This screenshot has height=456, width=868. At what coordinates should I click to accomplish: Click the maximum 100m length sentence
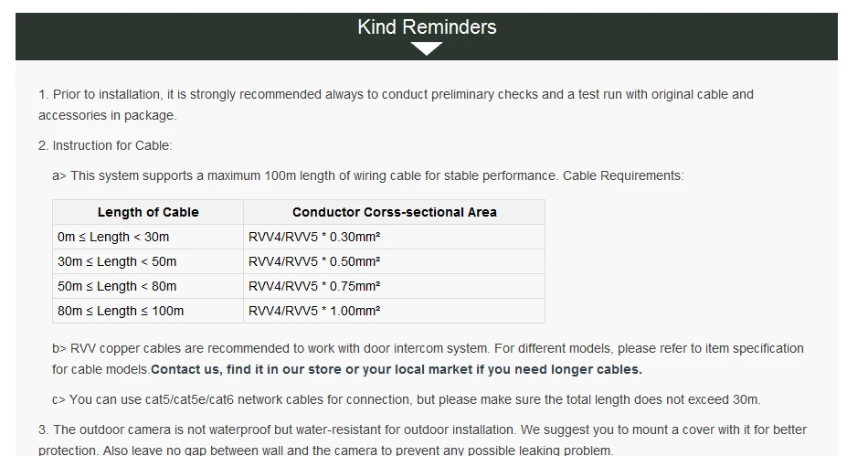367,175
